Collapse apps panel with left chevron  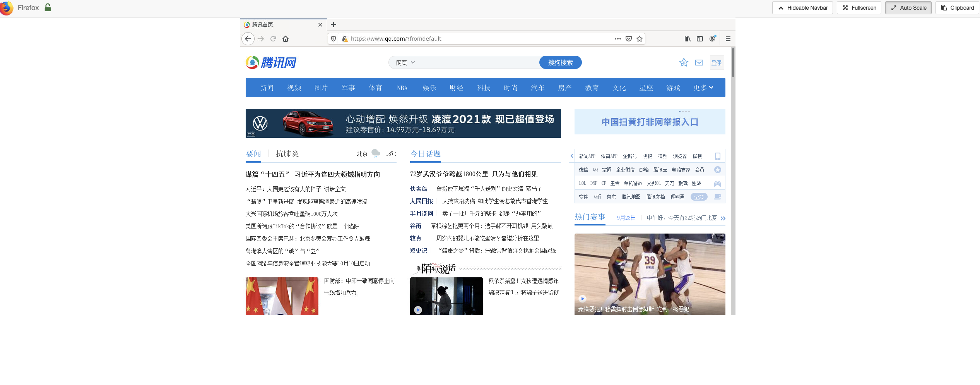point(572,156)
